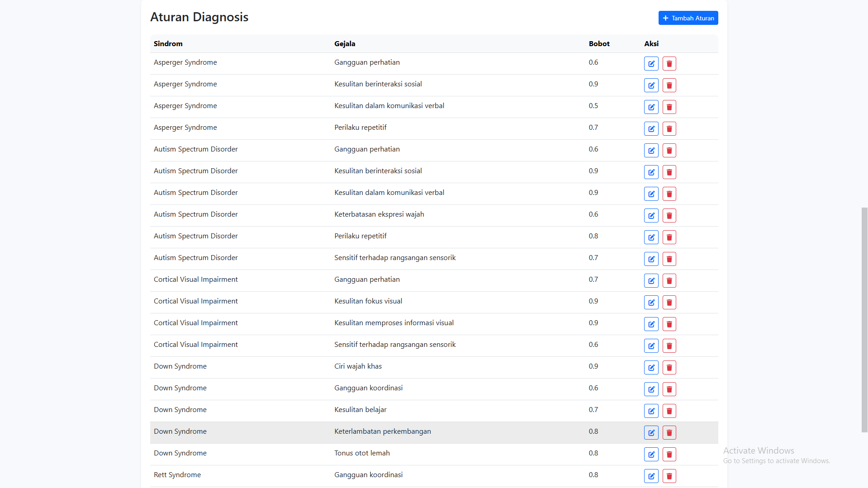868x488 pixels.
Task: Edit Rett Syndrome Gangguan koordinasi rule
Action: point(651,476)
